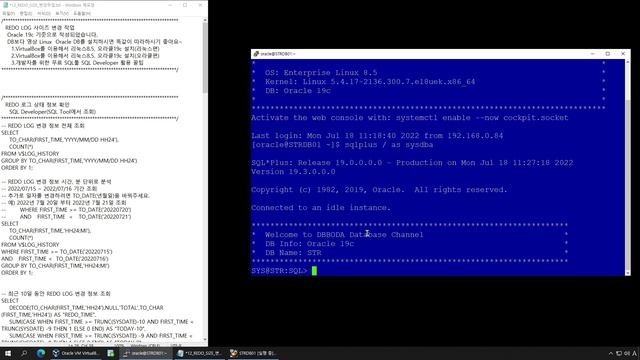Click 'Kernel: Linux 5.4.17' terminal line
Screen dimensions: 640x360
pyautogui.click(x=370, y=82)
